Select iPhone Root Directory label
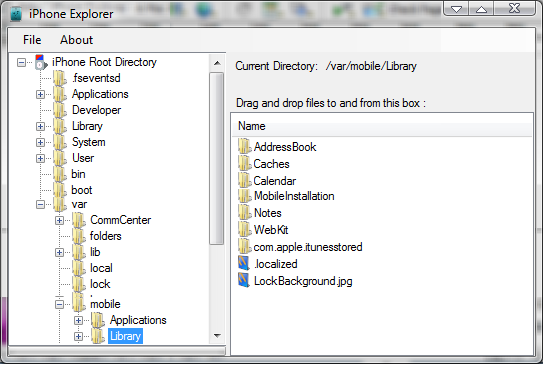The width and height of the screenshot is (545, 366). pos(104,62)
